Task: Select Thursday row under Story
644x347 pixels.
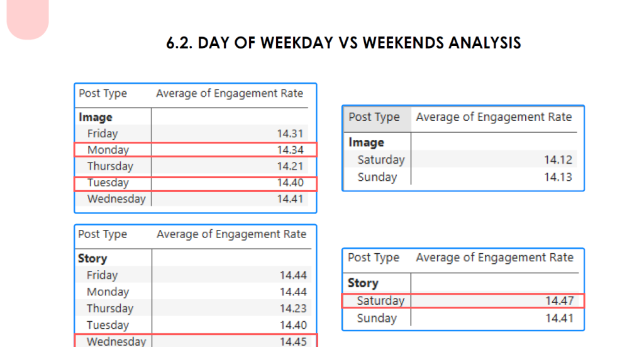Action: [x=193, y=309]
